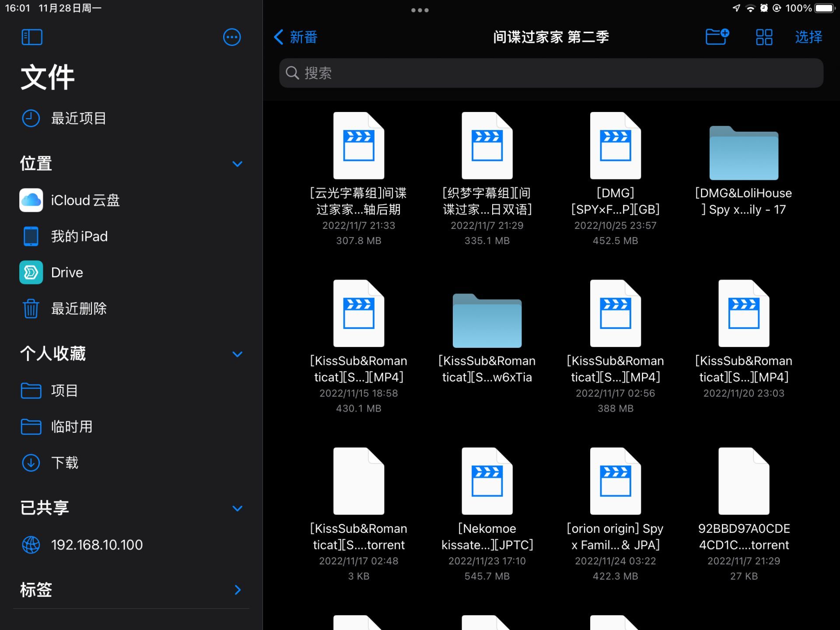Image resolution: width=840 pixels, height=630 pixels.
Task: Open the DMG&LoliHouse Spy x Family folder
Action: click(743, 154)
